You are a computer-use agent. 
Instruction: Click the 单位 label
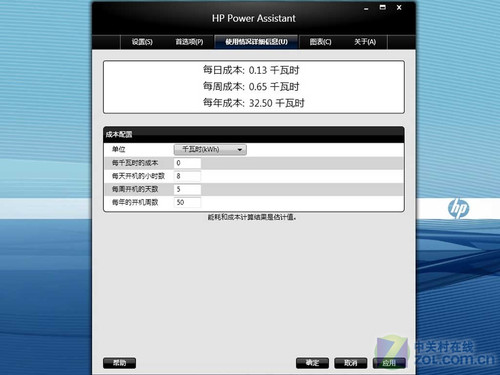coord(119,150)
